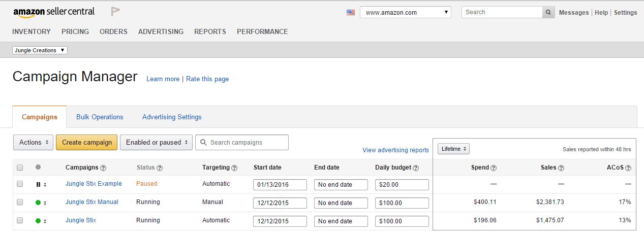
Task: Click the gray status dot column header
Action: tap(38, 167)
